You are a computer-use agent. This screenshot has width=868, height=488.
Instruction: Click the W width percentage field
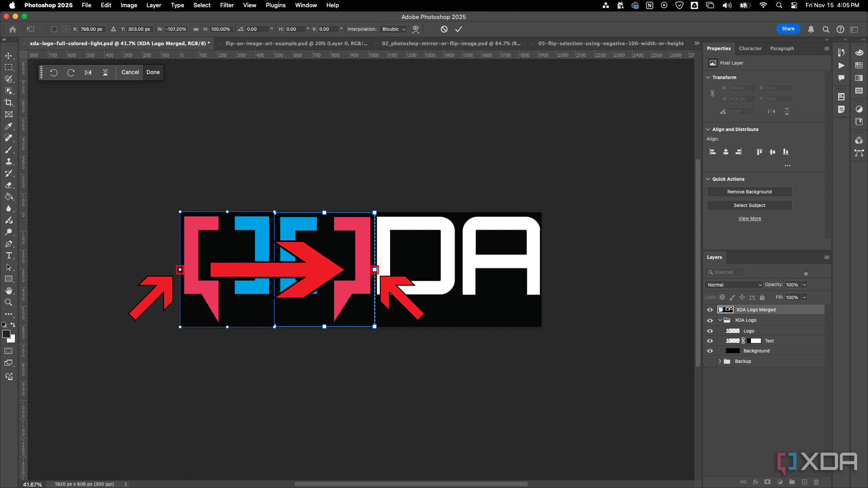click(x=176, y=29)
